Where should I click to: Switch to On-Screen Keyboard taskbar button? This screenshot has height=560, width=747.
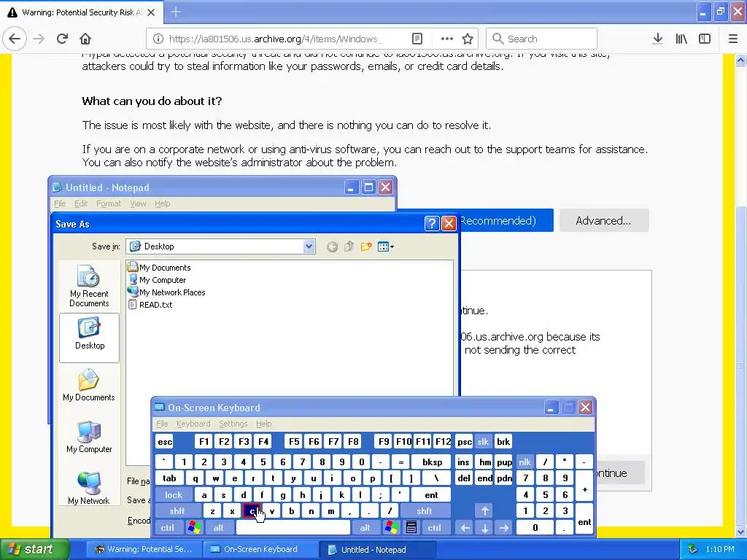[x=260, y=550]
